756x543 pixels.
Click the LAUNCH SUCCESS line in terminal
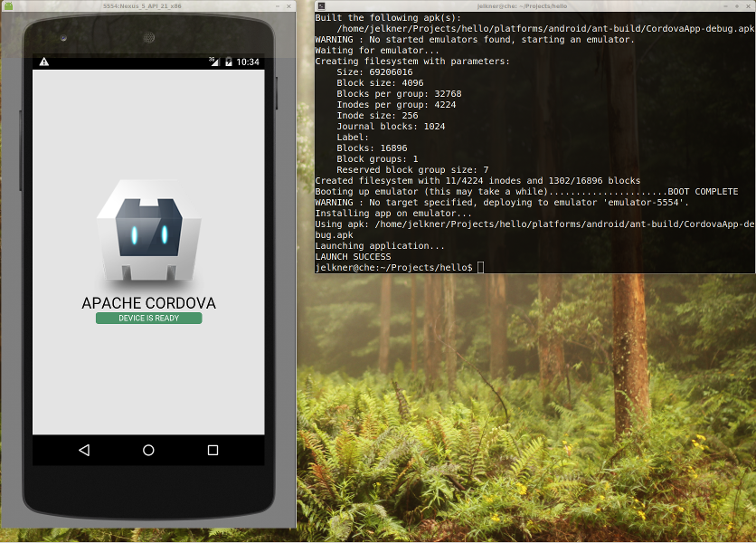coord(353,257)
